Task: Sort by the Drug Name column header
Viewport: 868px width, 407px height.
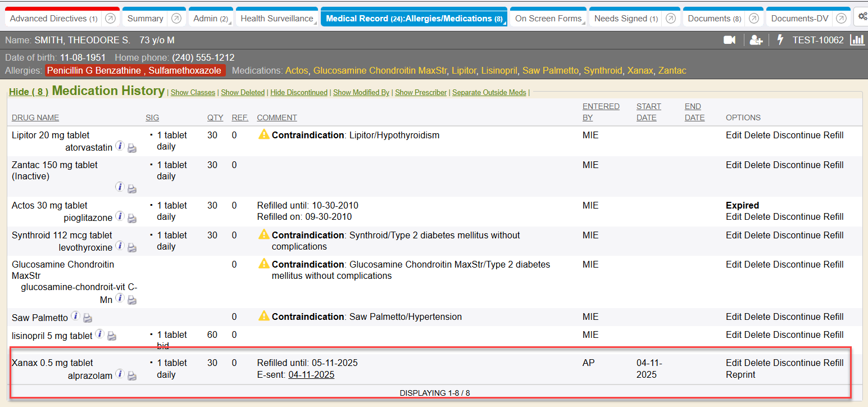Action: coord(35,117)
